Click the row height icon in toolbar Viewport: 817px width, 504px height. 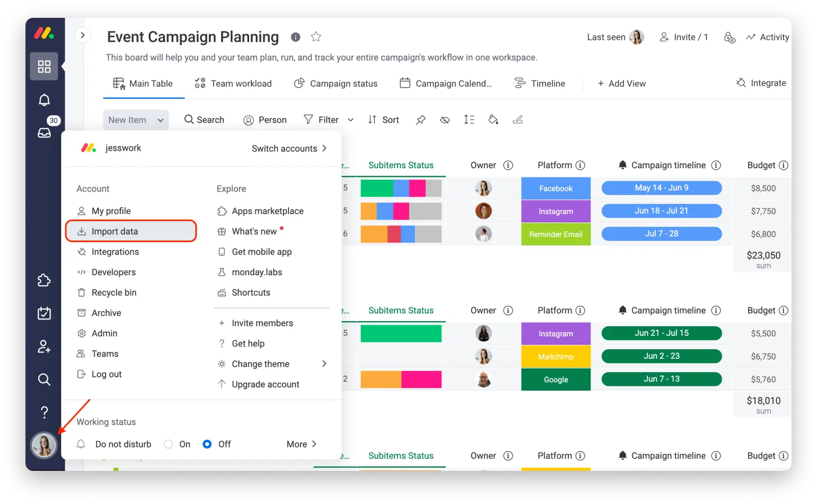point(469,120)
